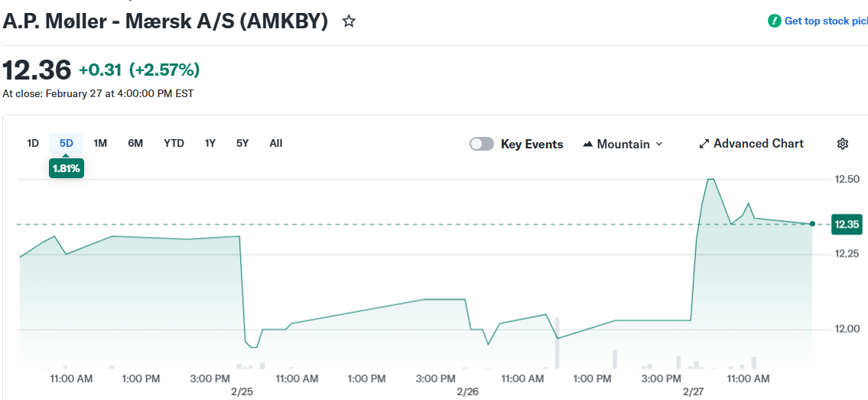Select the 5Y time range
This screenshot has width=868, height=400.
click(x=242, y=143)
